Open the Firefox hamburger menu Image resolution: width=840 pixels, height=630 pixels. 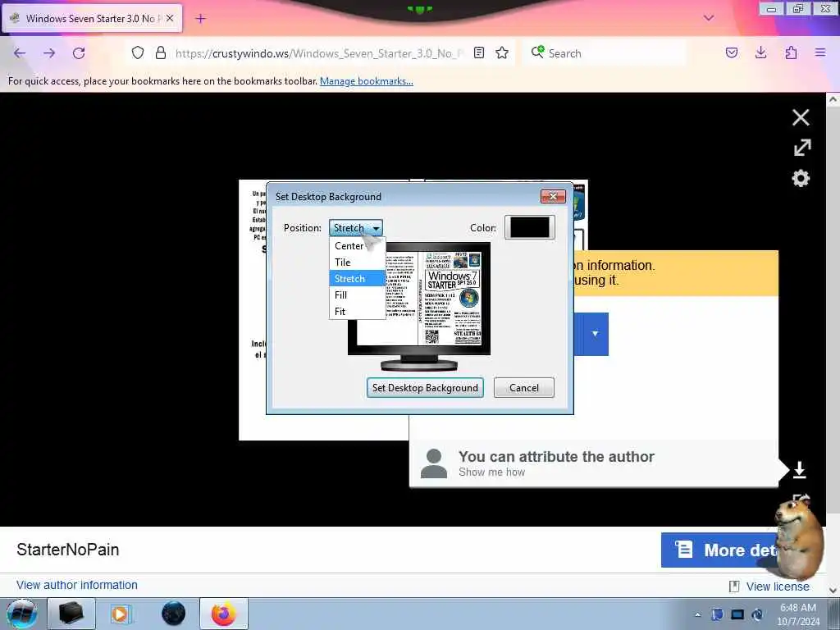click(x=820, y=52)
